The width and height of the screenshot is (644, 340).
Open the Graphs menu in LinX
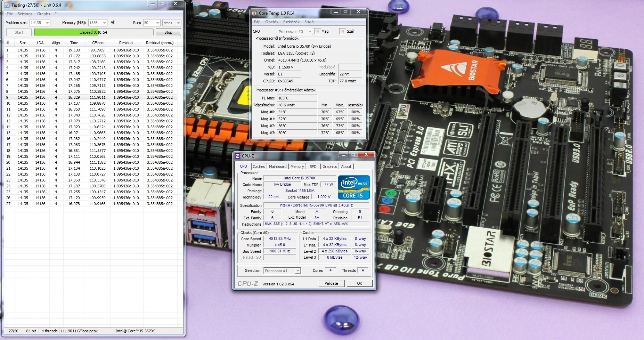[43, 14]
